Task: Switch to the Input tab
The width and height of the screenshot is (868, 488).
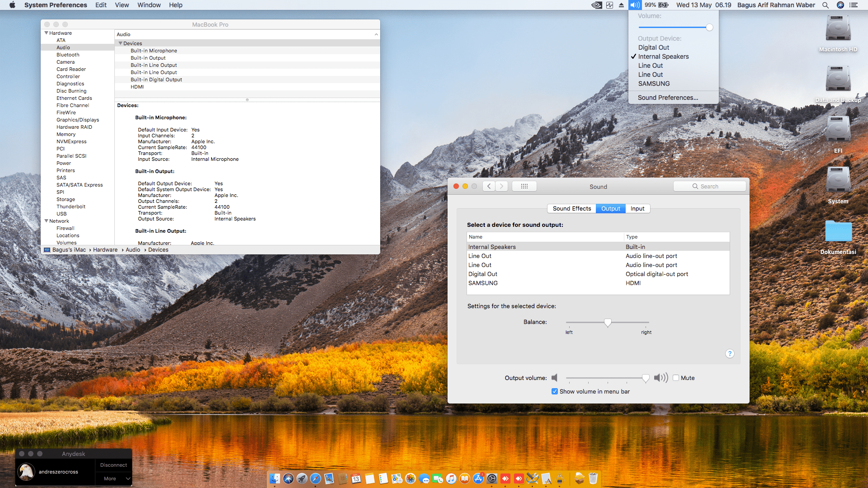Action: pos(637,208)
